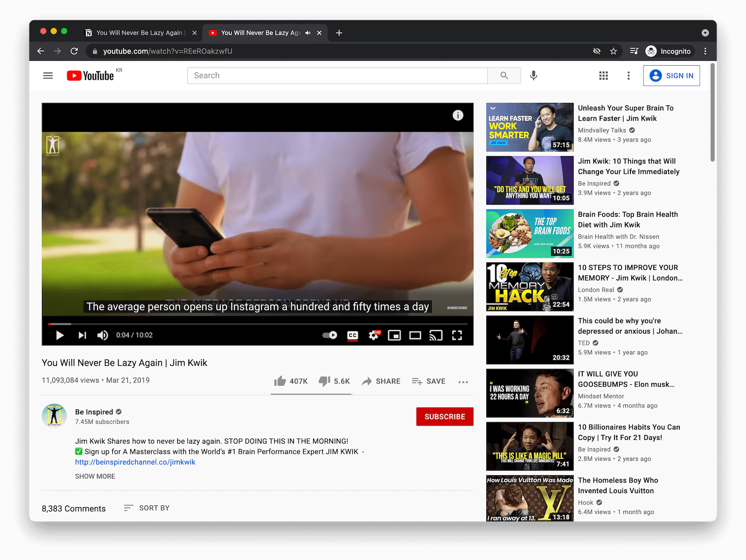This screenshot has height=560, width=746.
Task: Subscribe to Be Inspired channel
Action: pyautogui.click(x=445, y=417)
